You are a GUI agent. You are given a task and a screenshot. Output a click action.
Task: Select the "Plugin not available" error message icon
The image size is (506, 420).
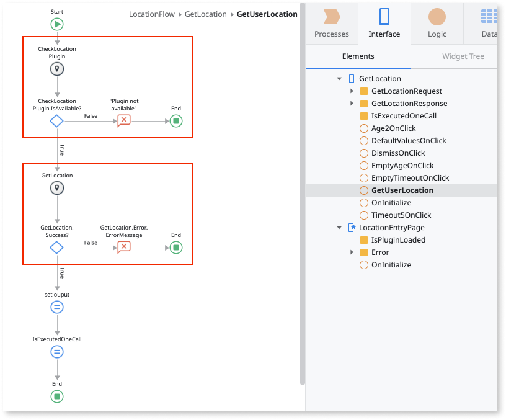pyautogui.click(x=123, y=120)
